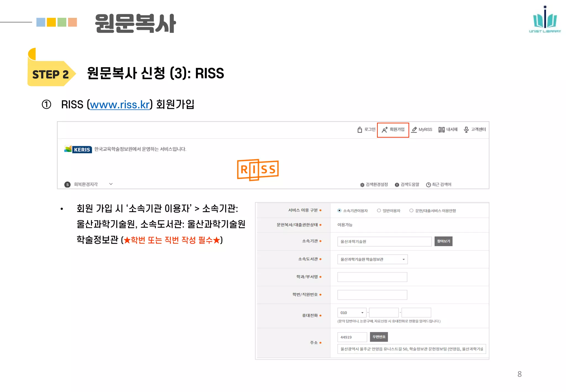Screen dimensions: 566x392
Task: Click the 검색도움말 info icon
Action: pos(397,185)
